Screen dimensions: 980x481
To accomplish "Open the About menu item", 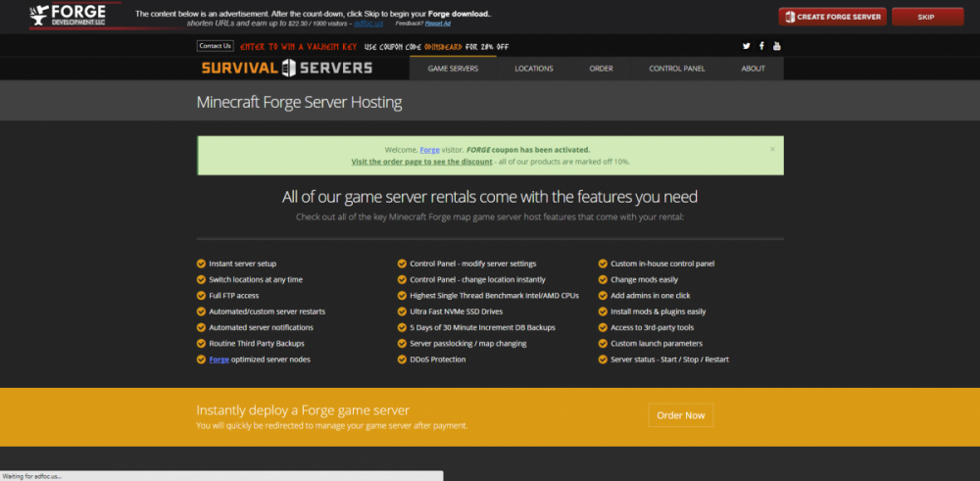I will [753, 69].
